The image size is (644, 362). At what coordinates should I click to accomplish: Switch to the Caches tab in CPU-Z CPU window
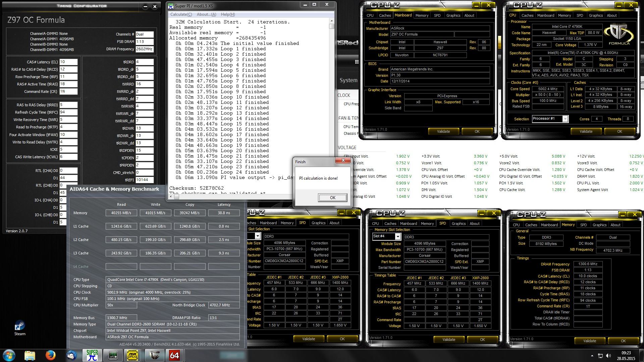tap(527, 15)
